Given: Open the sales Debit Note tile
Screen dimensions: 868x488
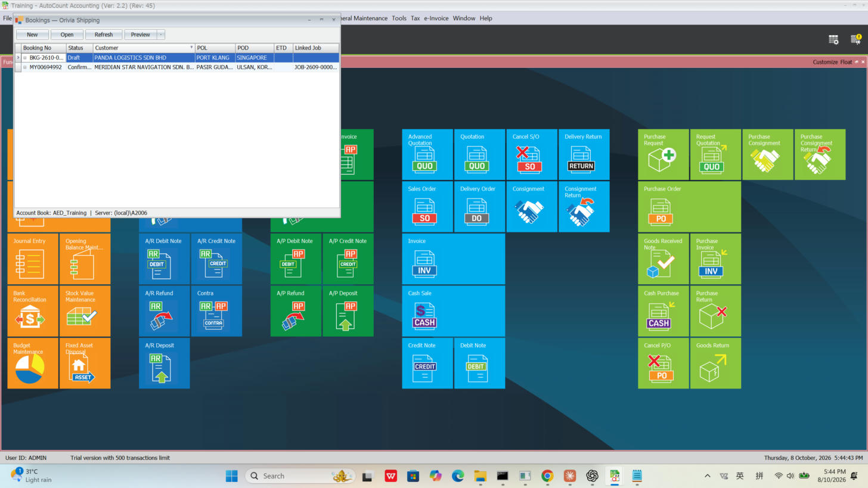Looking at the screenshot, I should [x=479, y=363].
